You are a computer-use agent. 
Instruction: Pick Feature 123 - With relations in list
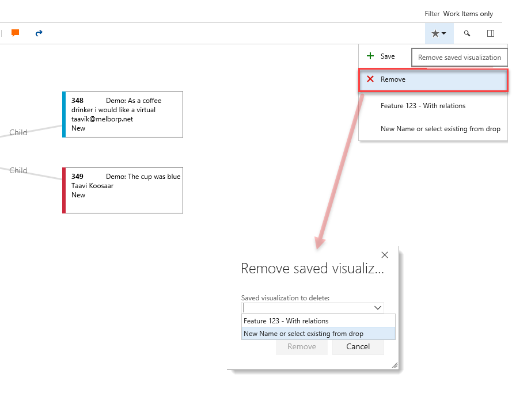[x=318, y=321]
